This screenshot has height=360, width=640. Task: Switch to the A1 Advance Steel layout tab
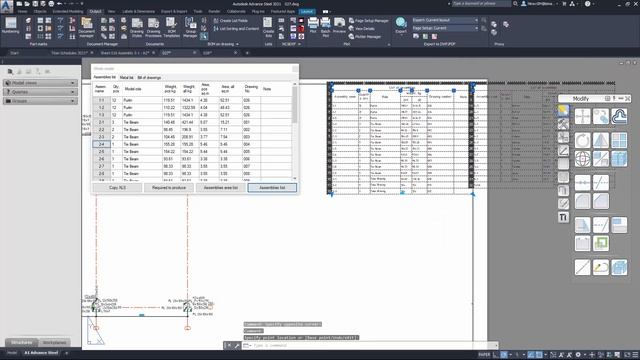[41, 353]
